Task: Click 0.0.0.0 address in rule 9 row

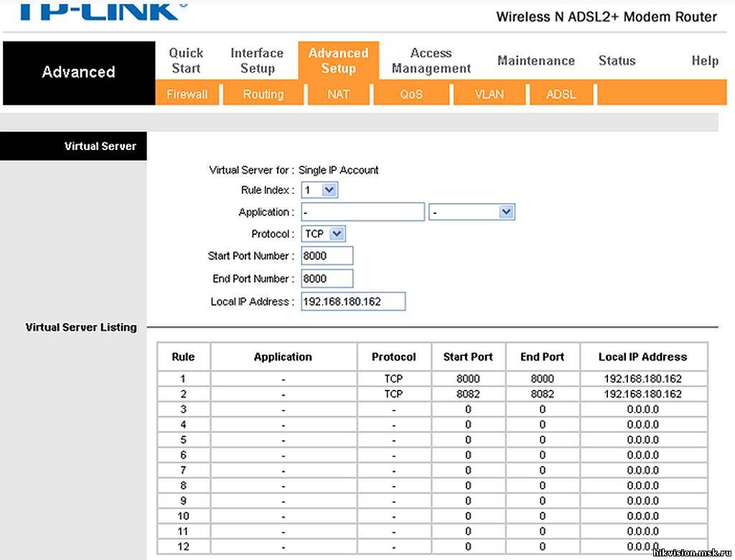Action: [x=643, y=500]
